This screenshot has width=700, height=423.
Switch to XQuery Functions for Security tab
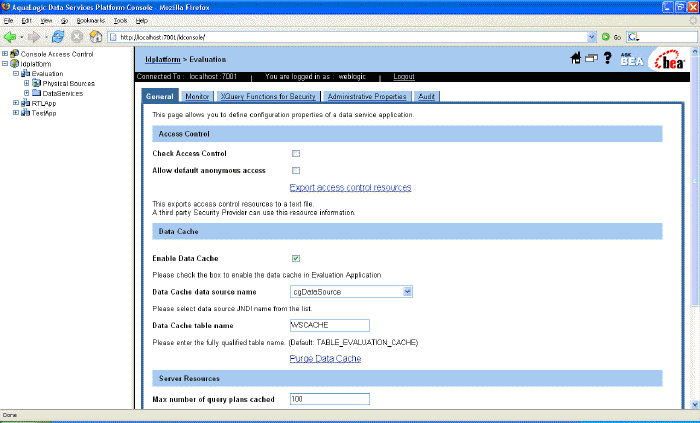pos(268,96)
